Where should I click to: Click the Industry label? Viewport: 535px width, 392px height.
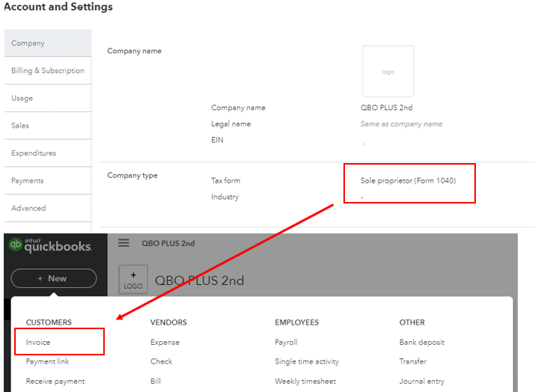tap(225, 197)
